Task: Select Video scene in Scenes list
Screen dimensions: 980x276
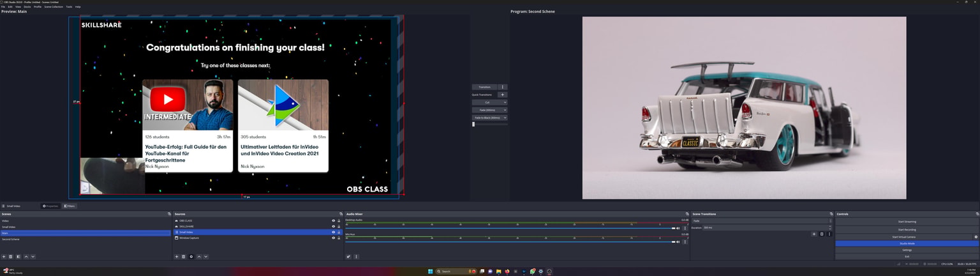Action: tap(85, 221)
